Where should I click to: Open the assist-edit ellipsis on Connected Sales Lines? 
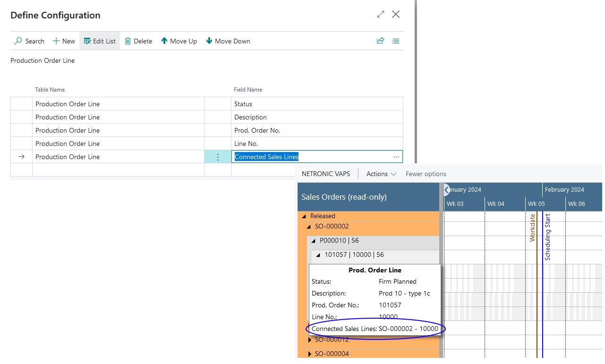[x=396, y=156]
